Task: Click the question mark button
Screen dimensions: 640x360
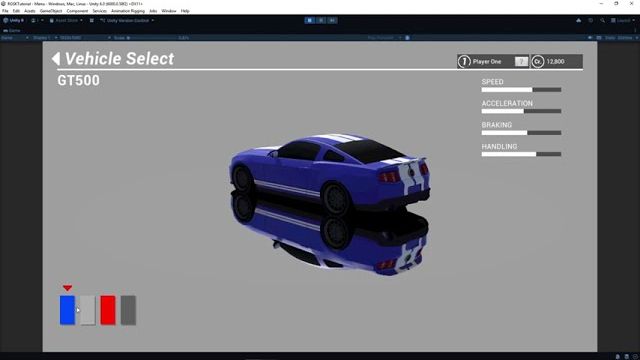Action: pyautogui.click(x=521, y=62)
